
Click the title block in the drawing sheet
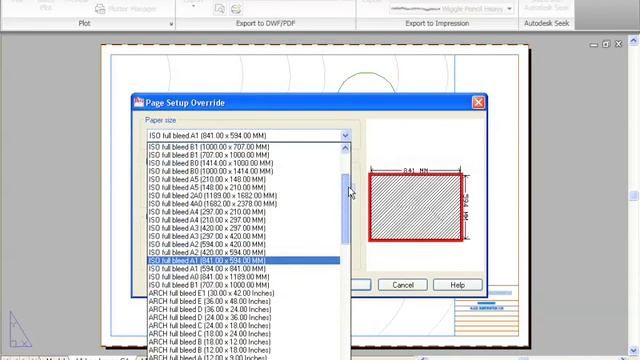point(487,310)
